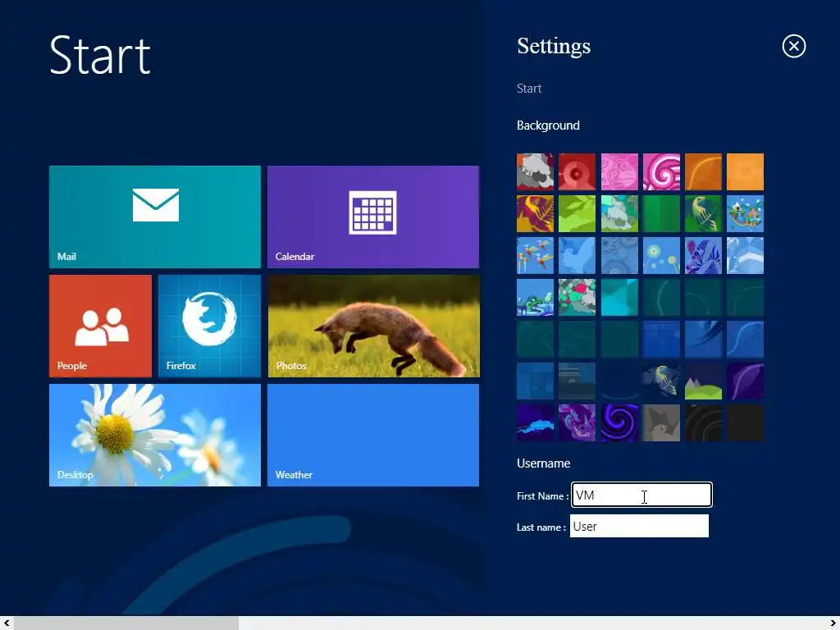
Task: Choose the light blue crystal geometric background
Action: pyautogui.click(x=745, y=256)
